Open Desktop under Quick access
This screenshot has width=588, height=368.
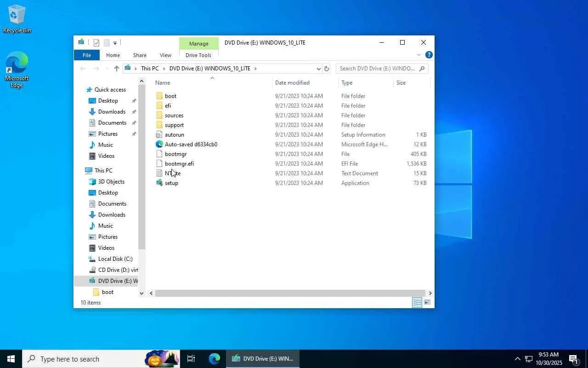108,101
